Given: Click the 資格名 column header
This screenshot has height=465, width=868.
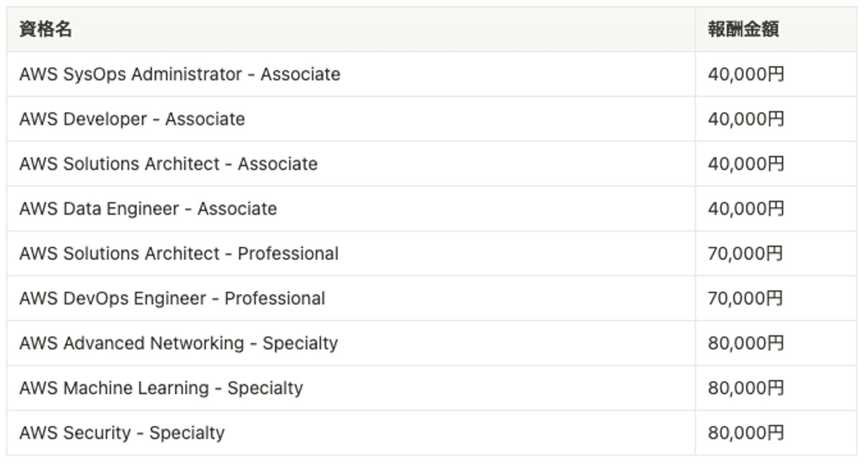Looking at the screenshot, I should tap(46, 29).
